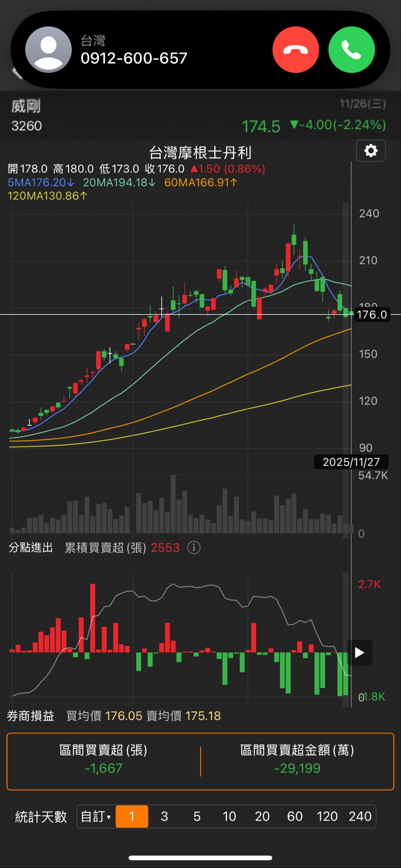
Task: Tap info icon beside 累積買賣超
Action: click(x=194, y=548)
